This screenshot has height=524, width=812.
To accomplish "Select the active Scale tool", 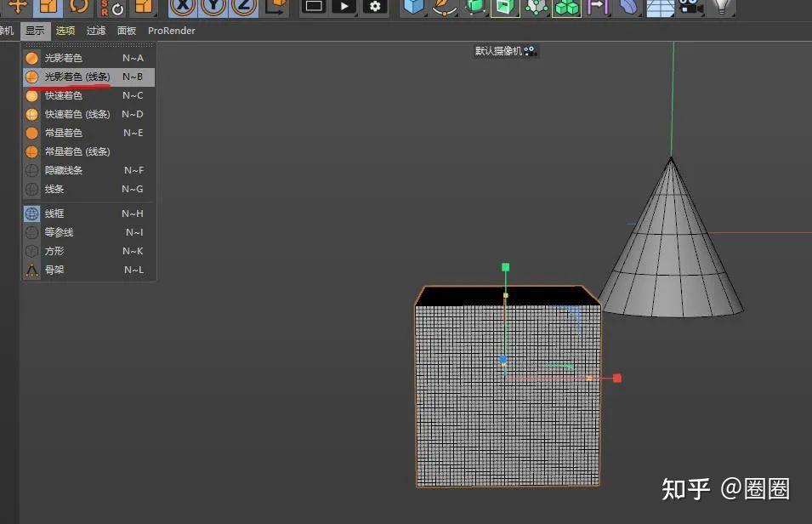I will [48, 8].
